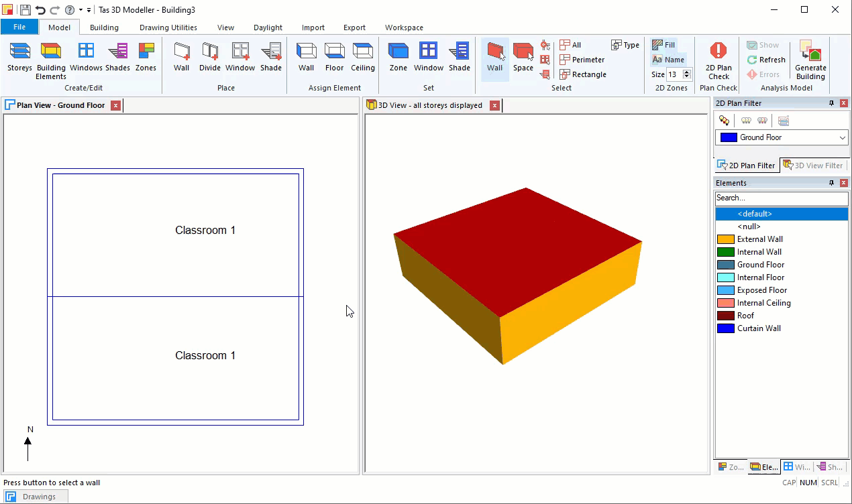Switch to the Drawing Utilities tab
852x504 pixels.
click(168, 27)
